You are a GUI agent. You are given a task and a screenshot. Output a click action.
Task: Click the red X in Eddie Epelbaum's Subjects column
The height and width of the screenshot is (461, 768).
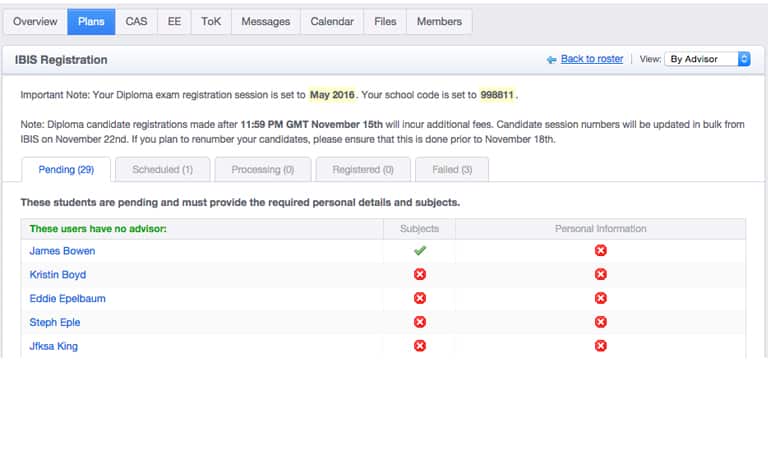pos(420,298)
